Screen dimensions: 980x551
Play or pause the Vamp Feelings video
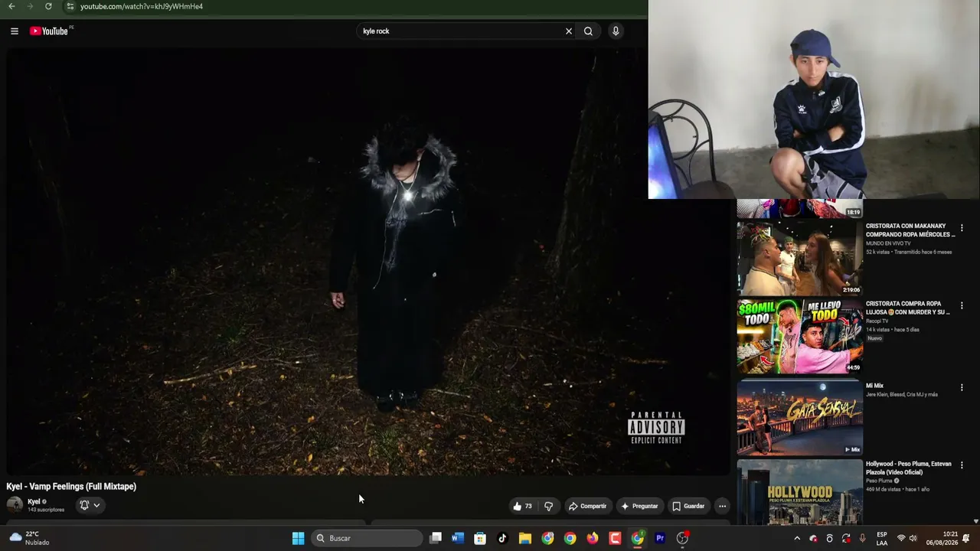pos(367,262)
